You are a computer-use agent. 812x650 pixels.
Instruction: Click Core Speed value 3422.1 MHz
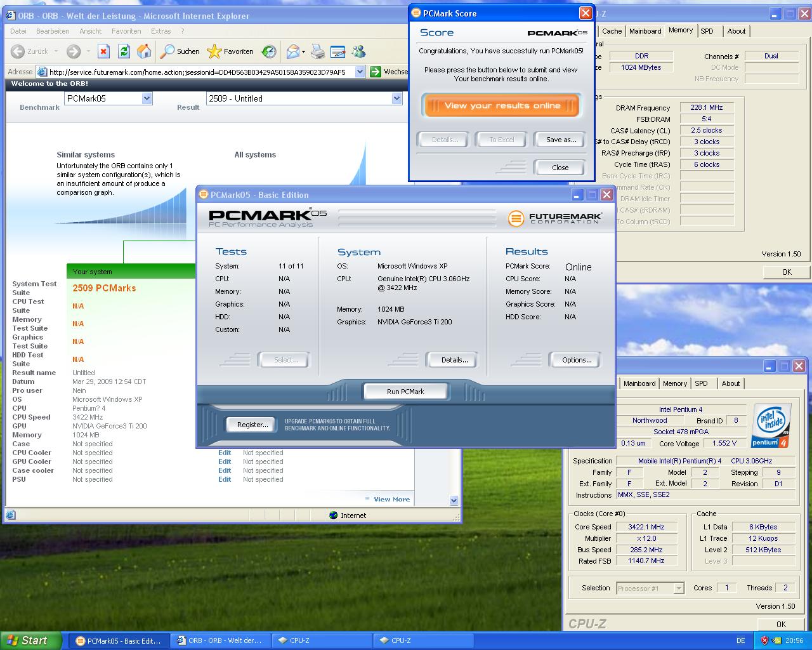(x=646, y=527)
